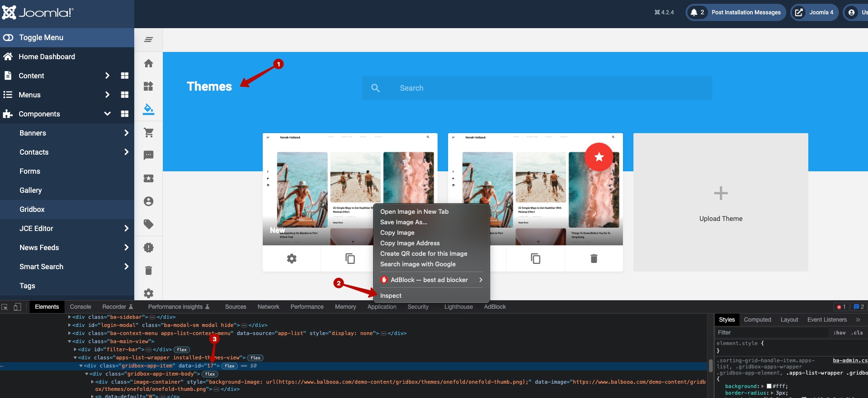
Task: Open the Computed styles tab
Action: [x=757, y=320]
